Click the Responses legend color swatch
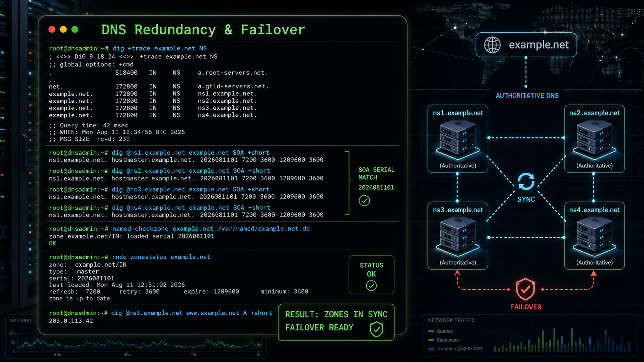This screenshot has height=362, width=644. [x=431, y=340]
